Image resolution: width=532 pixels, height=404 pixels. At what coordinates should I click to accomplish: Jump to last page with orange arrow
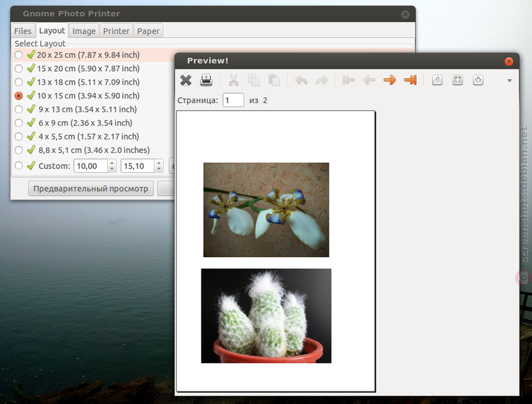(x=410, y=80)
